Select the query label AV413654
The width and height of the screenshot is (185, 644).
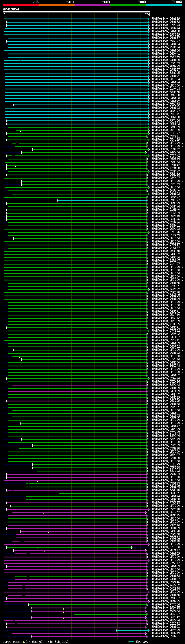[11, 9]
